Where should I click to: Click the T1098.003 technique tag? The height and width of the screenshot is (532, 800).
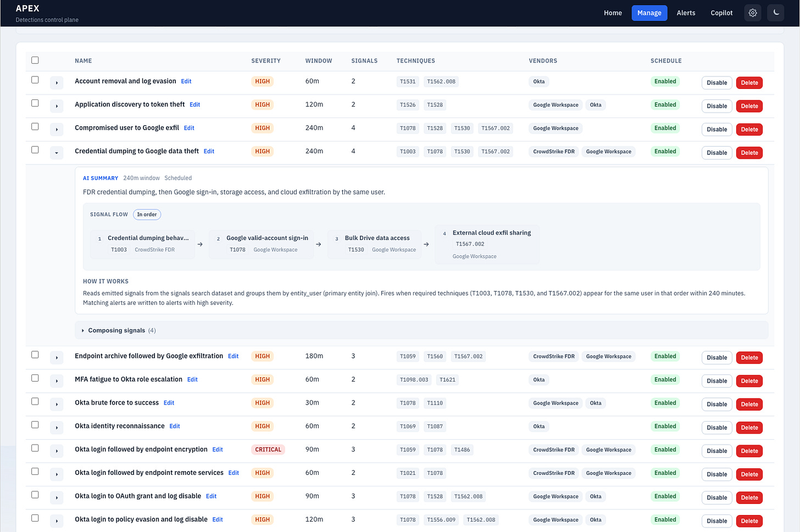point(414,380)
